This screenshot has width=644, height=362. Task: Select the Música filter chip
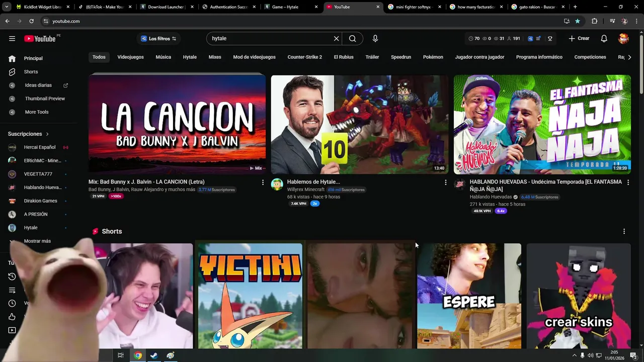(163, 57)
